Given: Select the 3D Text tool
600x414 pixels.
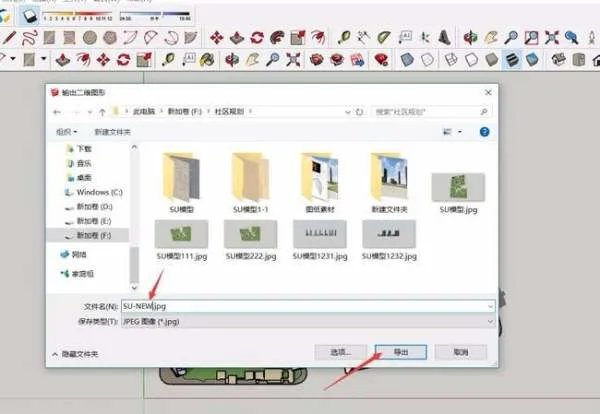Looking at the screenshot, I should coord(445,37).
